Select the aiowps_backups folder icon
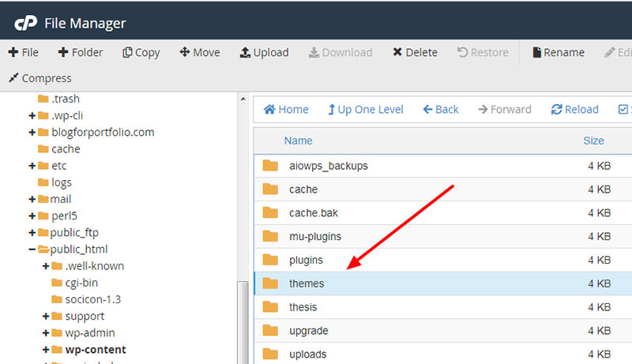This screenshot has width=632, height=364. [x=270, y=166]
